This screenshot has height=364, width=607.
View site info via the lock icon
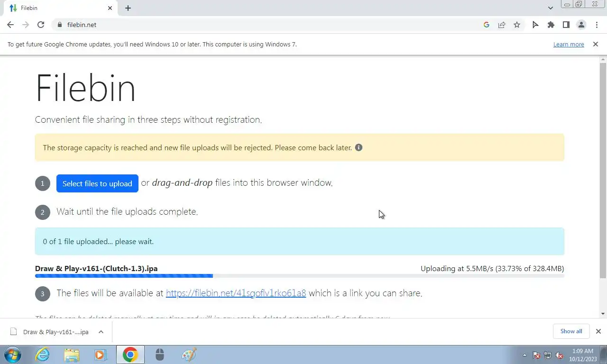59,25
